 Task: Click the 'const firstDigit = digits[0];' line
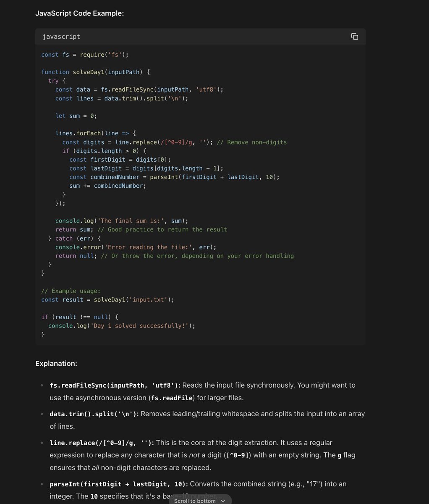tap(120, 160)
